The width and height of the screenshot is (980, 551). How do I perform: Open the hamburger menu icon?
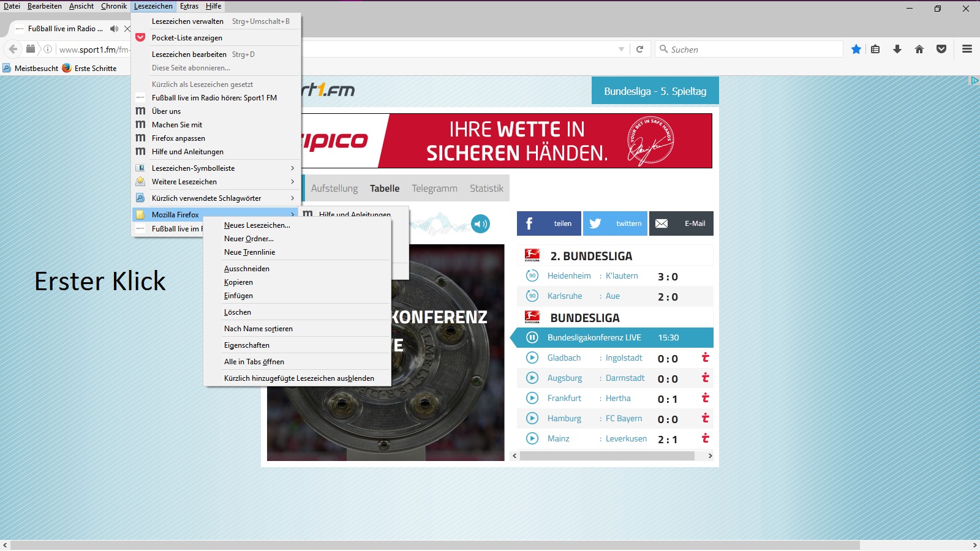(x=967, y=49)
